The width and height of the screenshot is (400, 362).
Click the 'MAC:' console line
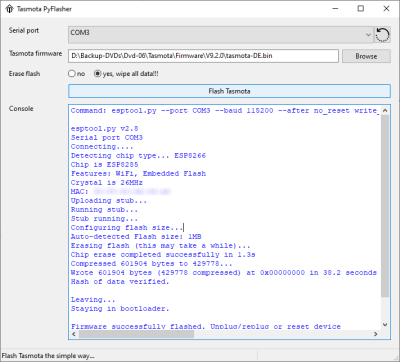coord(121,192)
